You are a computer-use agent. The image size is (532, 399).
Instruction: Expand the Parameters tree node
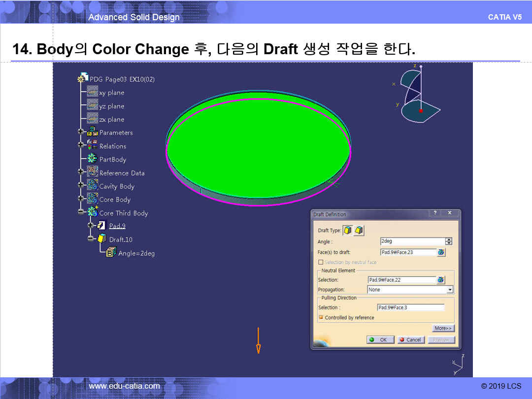point(81,133)
